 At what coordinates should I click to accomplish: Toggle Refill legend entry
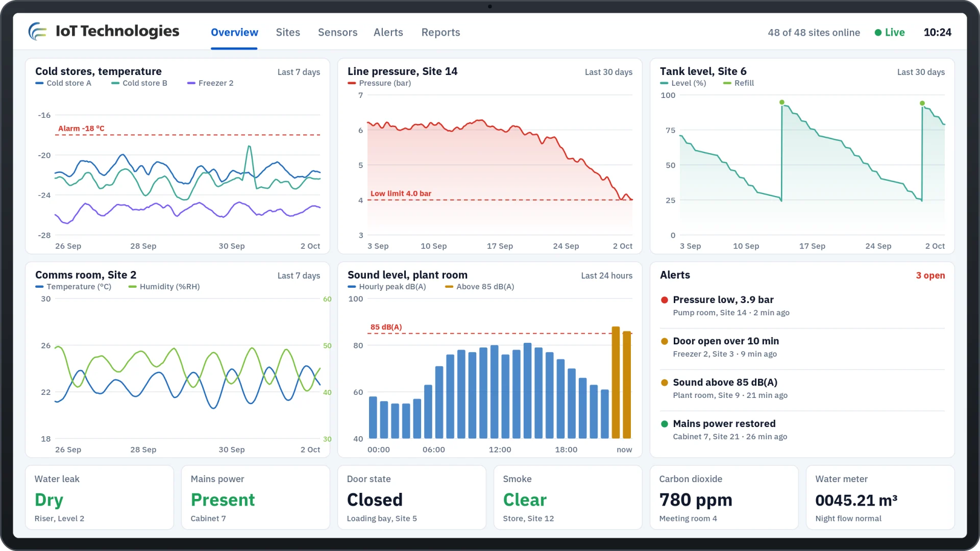coord(739,83)
